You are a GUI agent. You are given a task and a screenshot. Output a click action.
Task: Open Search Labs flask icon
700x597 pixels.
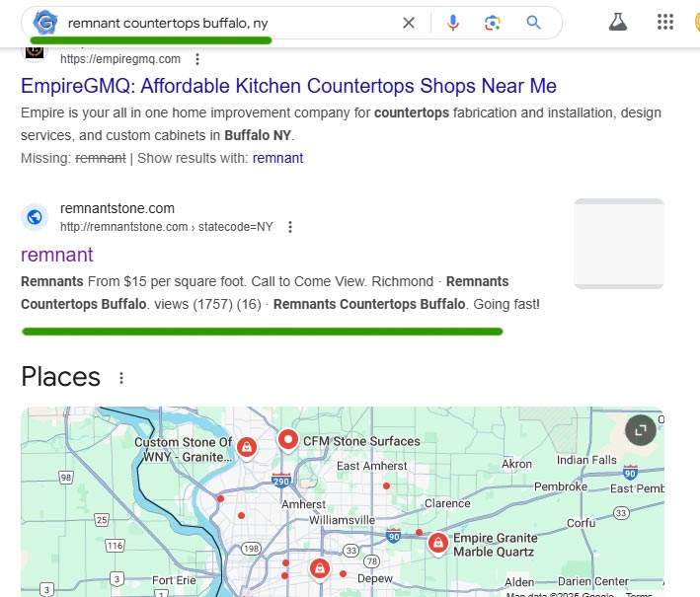[x=618, y=22]
